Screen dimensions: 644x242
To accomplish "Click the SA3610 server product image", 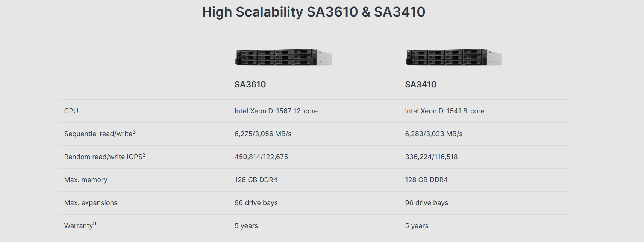I will [x=283, y=57].
